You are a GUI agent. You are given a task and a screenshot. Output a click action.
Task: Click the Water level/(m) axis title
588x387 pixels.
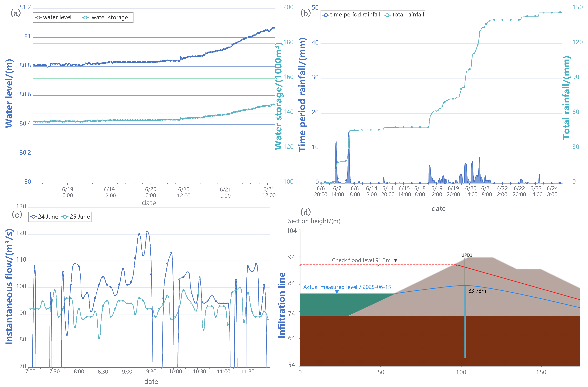tap(9, 94)
